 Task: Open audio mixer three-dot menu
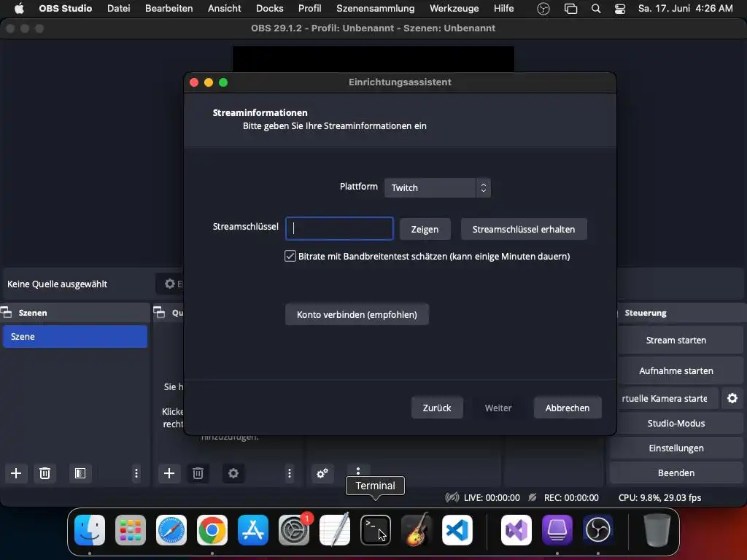click(357, 470)
